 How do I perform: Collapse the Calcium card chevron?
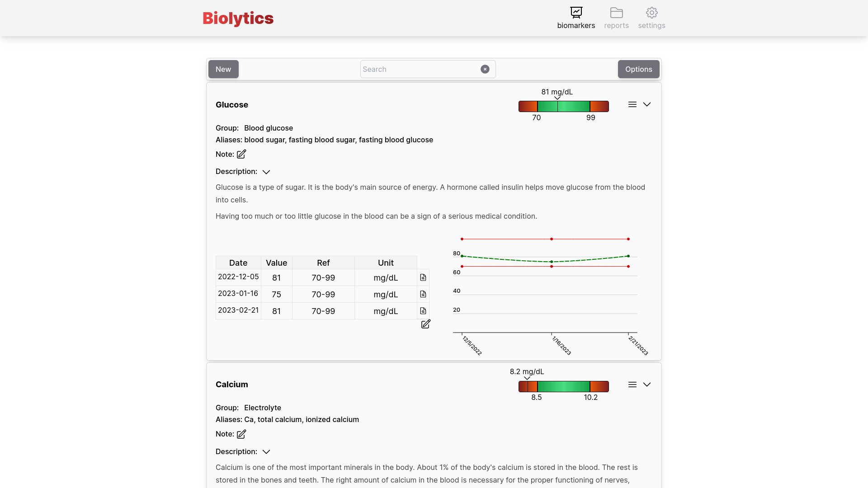(x=647, y=385)
